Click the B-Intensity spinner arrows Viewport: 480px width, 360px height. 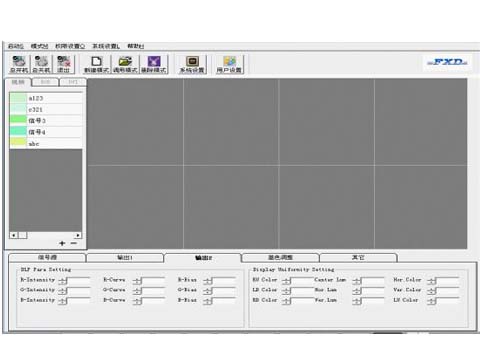pyautogui.click(x=63, y=301)
